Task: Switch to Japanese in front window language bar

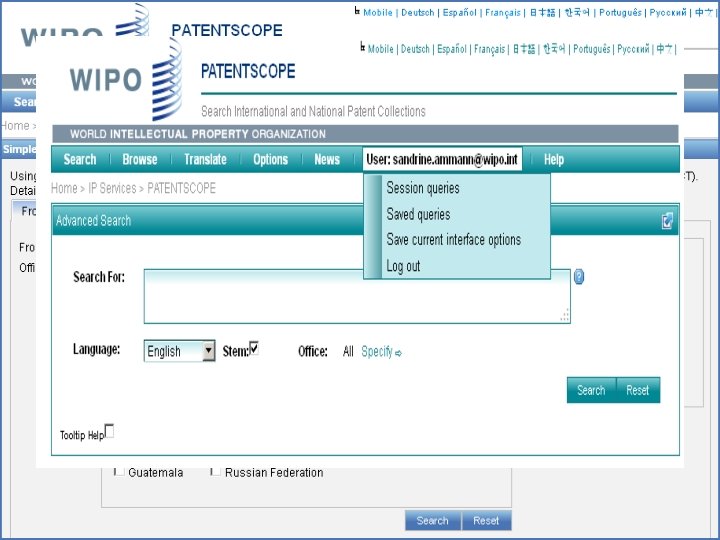Action: pyautogui.click(x=524, y=49)
